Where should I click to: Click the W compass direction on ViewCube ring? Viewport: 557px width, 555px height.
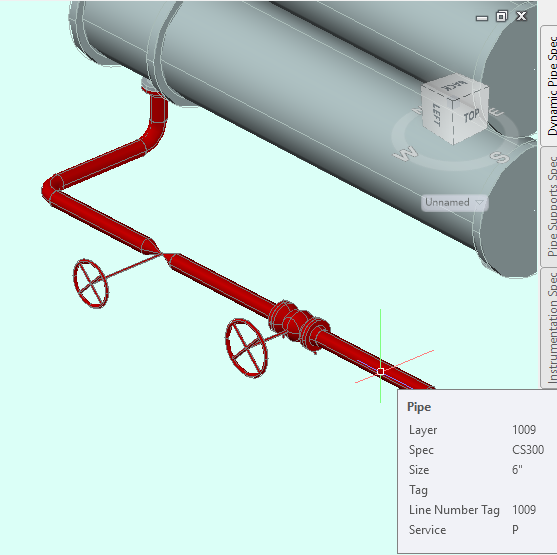click(x=406, y=153)
